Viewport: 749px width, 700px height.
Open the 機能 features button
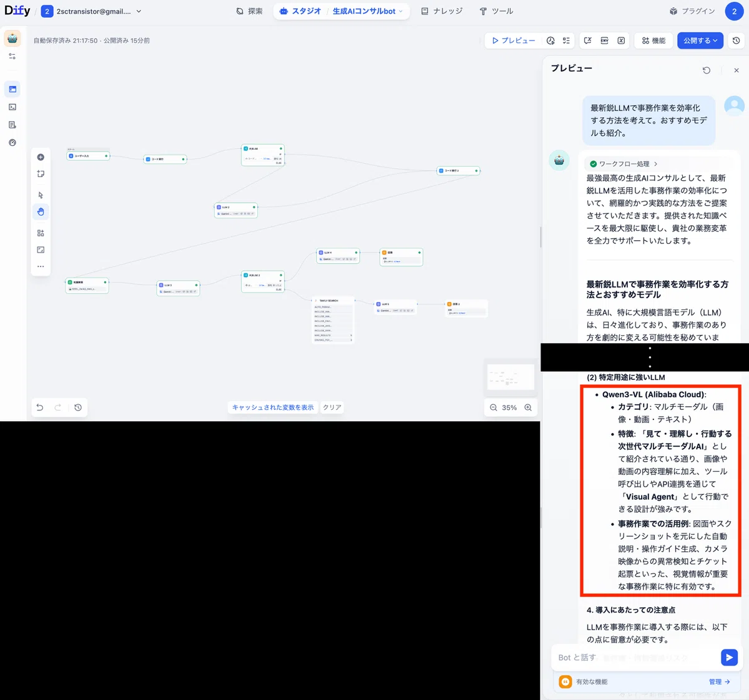click(654, 41)
